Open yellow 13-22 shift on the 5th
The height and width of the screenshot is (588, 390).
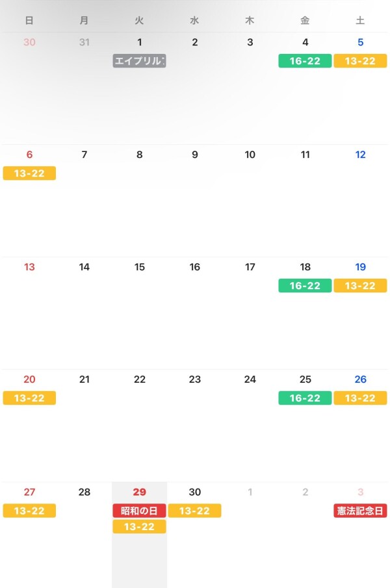[x=360, y=61]
